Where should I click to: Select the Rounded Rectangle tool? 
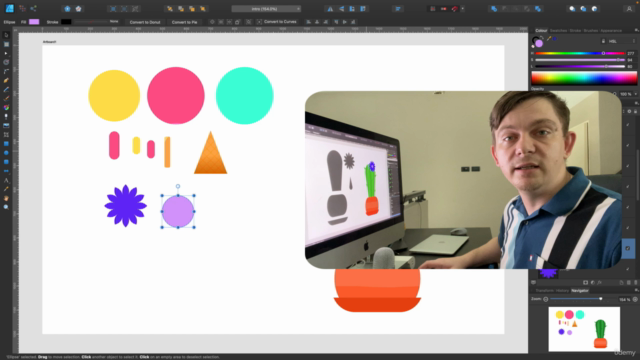6,162
